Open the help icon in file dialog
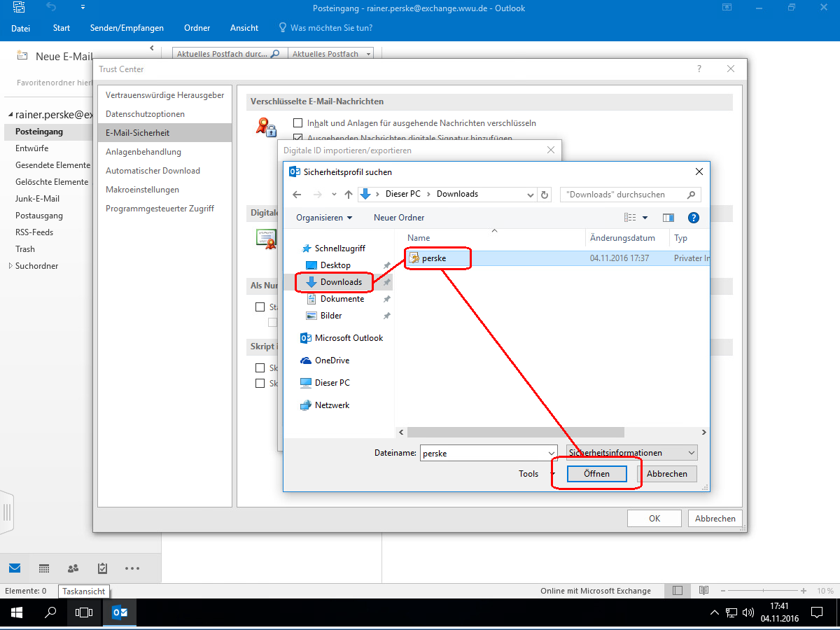 tap(693, 218)
